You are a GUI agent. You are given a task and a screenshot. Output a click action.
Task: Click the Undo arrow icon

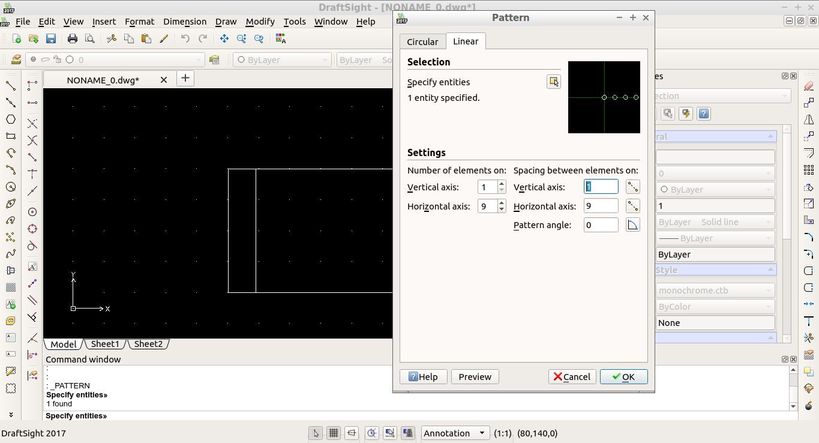pyautogui.click(x=185, y=39)
